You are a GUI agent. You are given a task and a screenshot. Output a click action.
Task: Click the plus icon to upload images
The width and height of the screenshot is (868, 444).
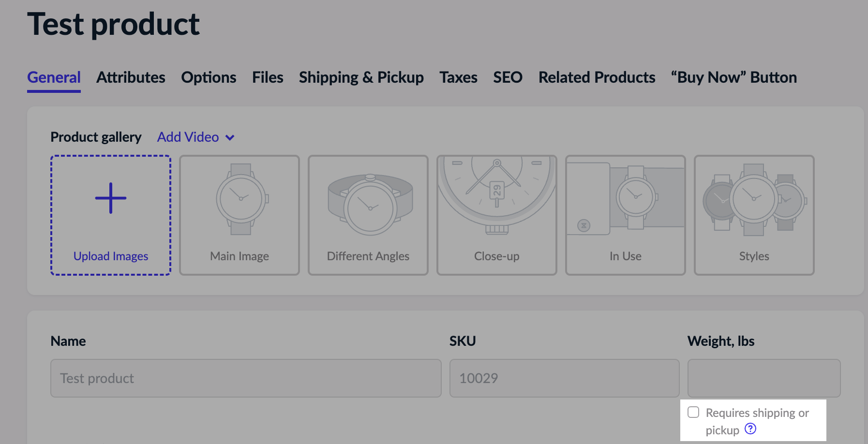[111, 198]
